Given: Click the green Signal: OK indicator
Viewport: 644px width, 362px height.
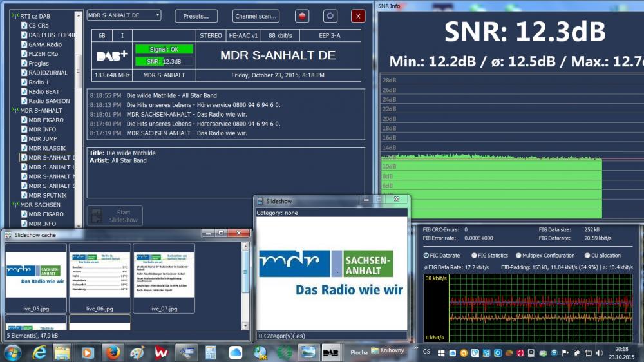Looking at the screenshot, I should pos(164,50).
